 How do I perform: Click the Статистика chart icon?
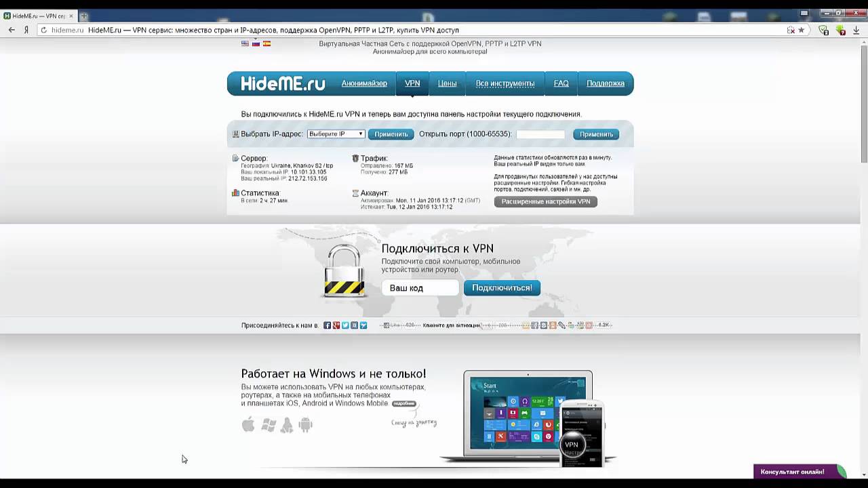coord(235,193)
